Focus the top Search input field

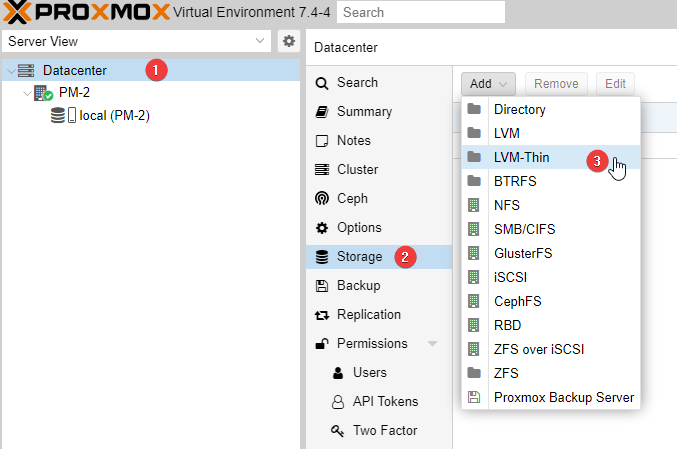421,12
